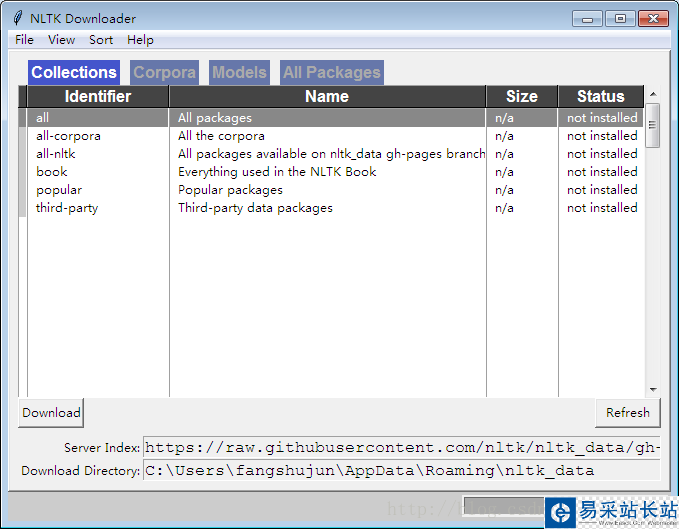Image resolution: width=679 pixels, height=529 pixels.
Task: Click the scrollbar down arrow
Action: click(x=653, y=390)
